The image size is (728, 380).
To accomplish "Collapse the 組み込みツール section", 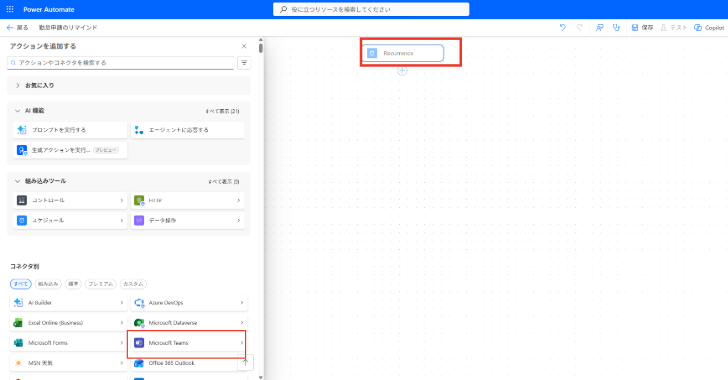I will coord(18,181).
